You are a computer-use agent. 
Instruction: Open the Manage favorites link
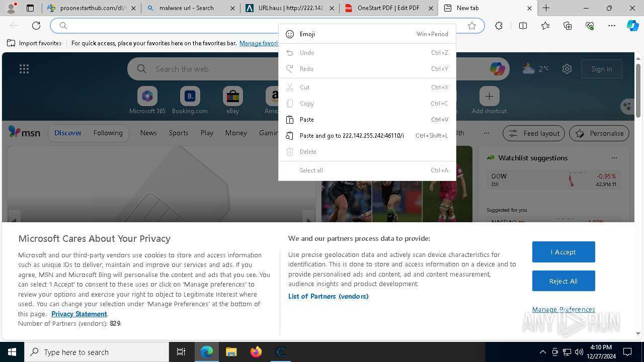point(259,43)
